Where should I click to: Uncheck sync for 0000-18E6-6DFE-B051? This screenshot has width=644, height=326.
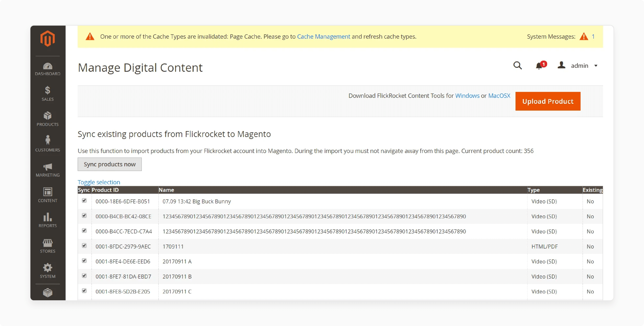[84, 201]
